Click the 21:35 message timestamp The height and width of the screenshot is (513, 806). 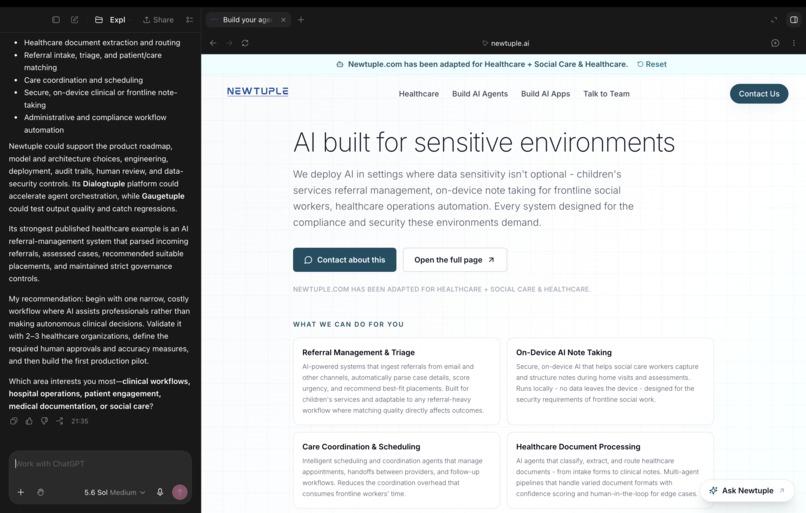point(80,421)
